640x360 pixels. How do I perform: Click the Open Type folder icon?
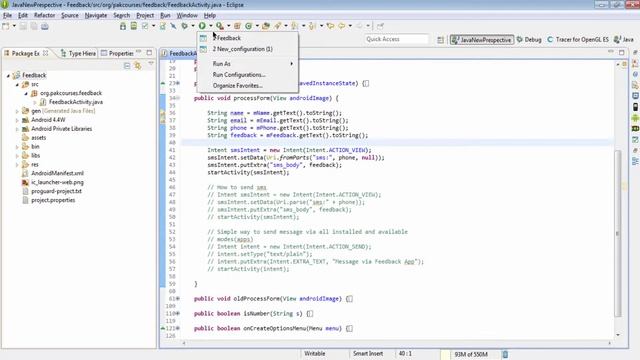click(x=266, y=26)
